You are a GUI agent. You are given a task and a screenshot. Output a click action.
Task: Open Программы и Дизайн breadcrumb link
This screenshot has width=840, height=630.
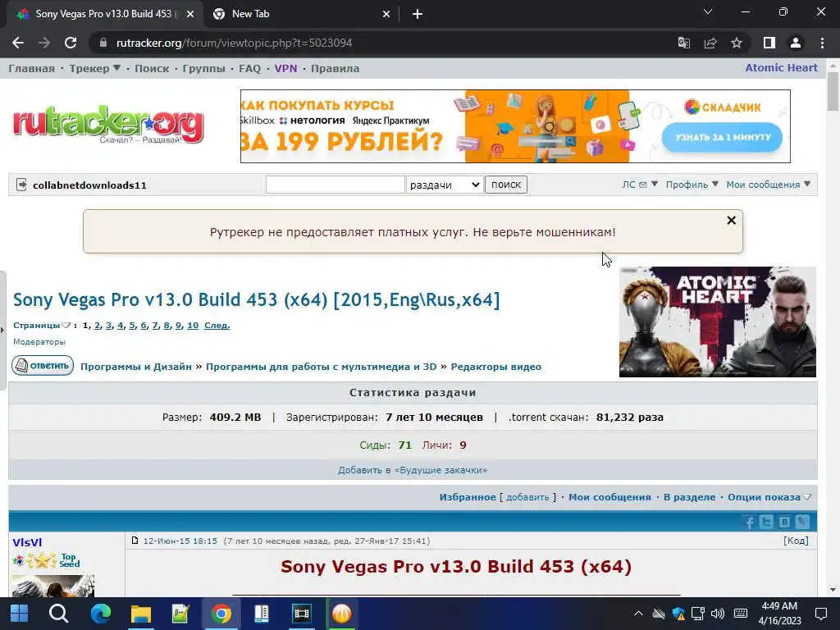point(136,367)
